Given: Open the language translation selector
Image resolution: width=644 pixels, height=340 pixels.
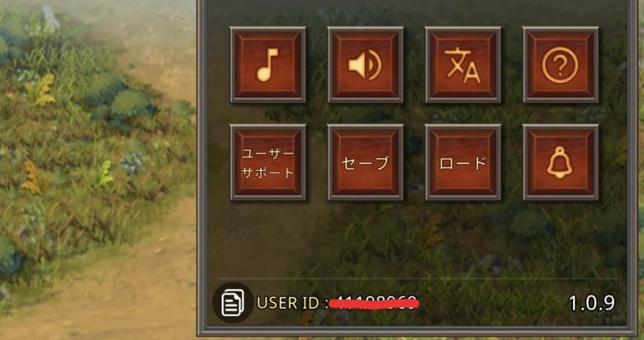Looking at the screenshot, I should 463,65.
